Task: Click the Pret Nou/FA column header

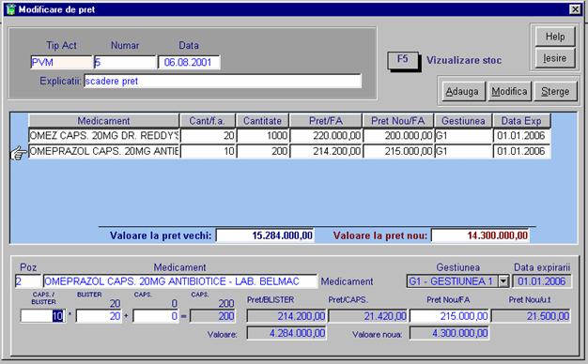Action: 398,121
